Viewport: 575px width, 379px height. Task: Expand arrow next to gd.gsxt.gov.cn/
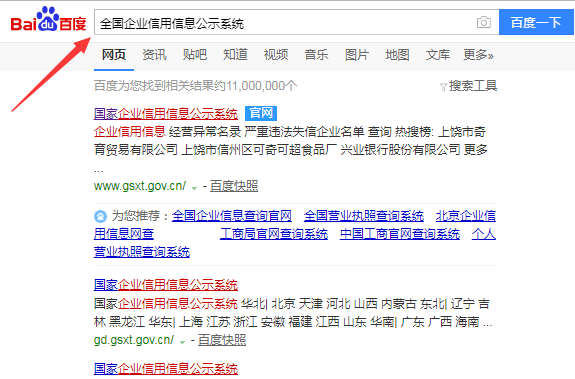pyautogui.click(x=182, y=342)
